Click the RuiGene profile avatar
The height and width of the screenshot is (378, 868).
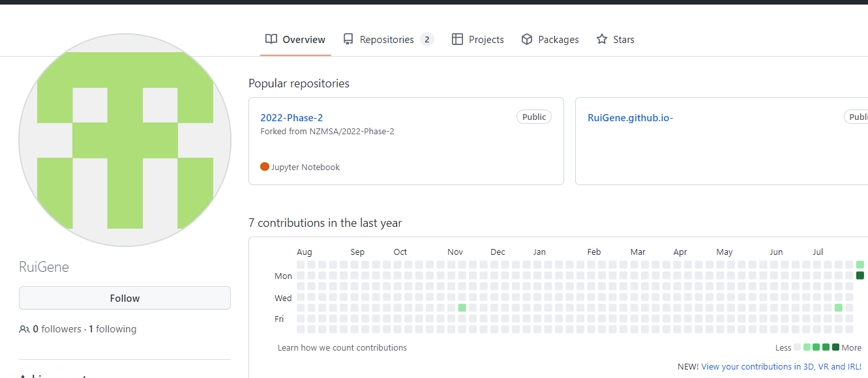(125, 140)
